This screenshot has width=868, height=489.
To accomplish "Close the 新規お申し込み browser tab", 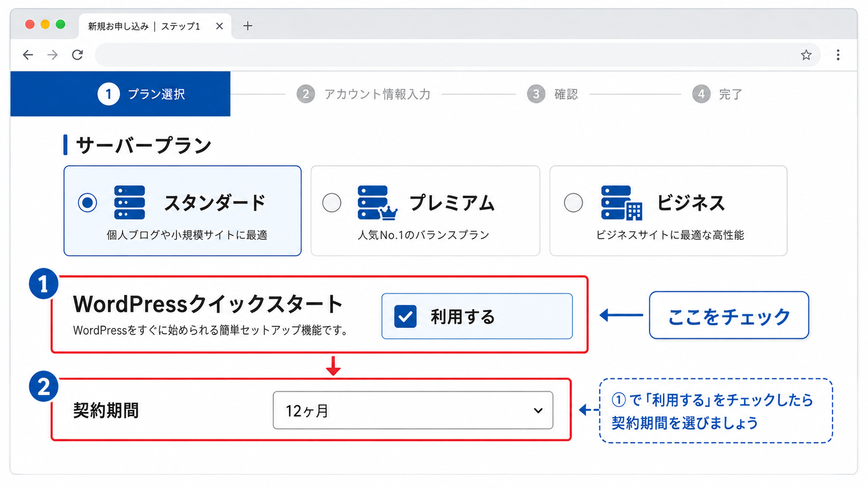I will click(220, 26).
